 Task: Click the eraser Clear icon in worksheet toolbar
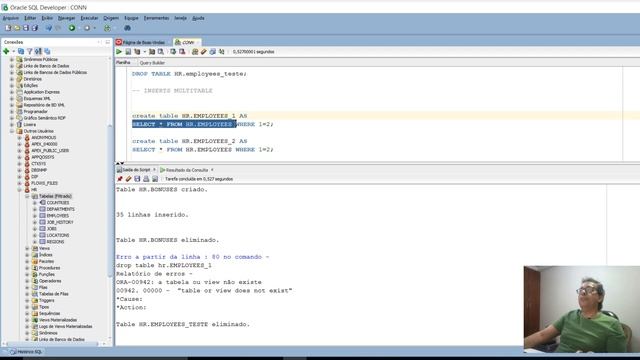click(204, 52)
